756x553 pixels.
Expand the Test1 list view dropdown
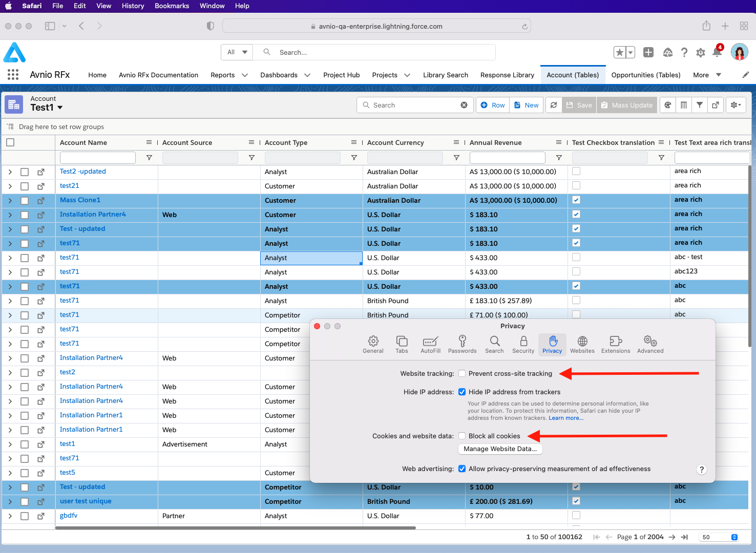(x=60, y=108)
